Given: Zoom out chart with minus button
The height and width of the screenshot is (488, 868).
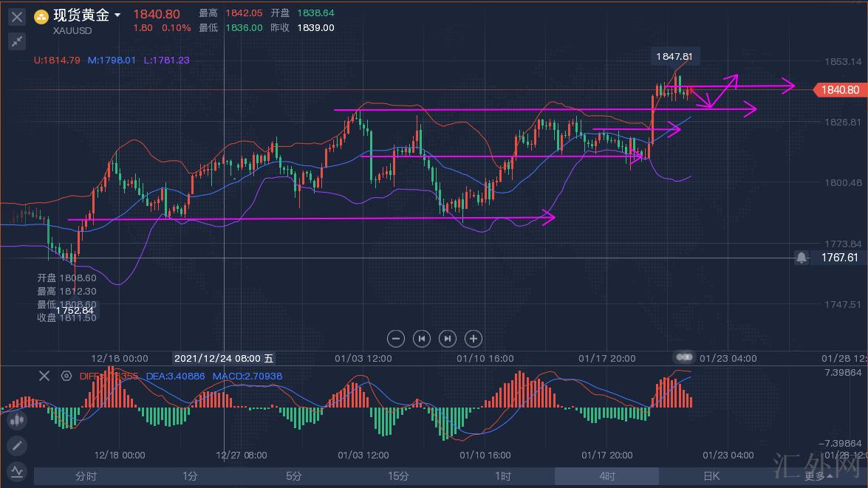Looking at the screenshot, I should pos(396,339).
